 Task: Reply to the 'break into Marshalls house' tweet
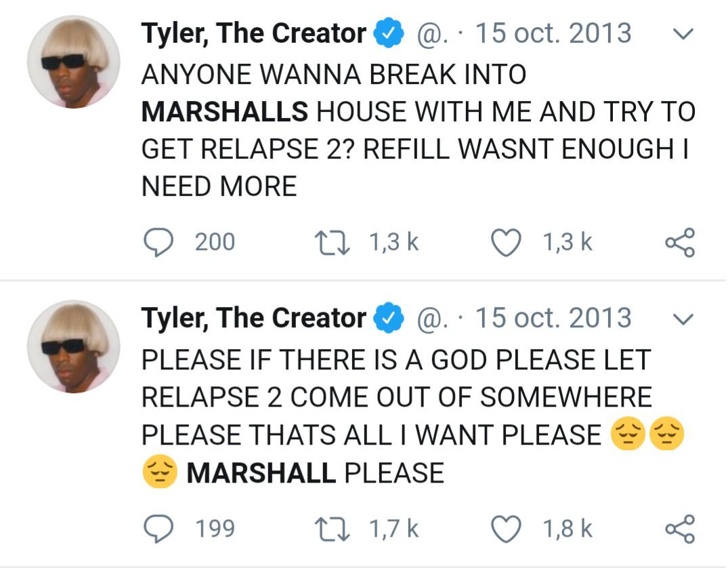[x=158, y=243]
